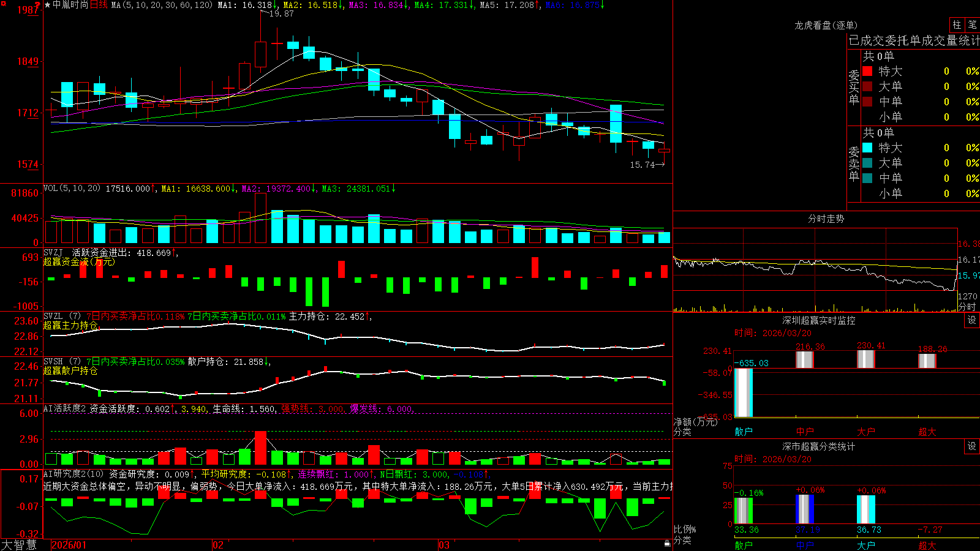This screenshot has height=551, width=980.
Task: Click the 日线 period label
Action: pos(99,5)
